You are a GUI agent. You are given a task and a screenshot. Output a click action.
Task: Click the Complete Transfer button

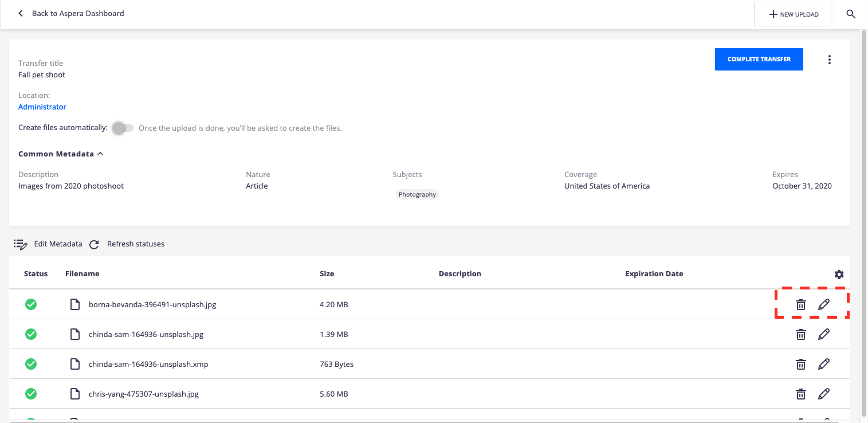759,60
